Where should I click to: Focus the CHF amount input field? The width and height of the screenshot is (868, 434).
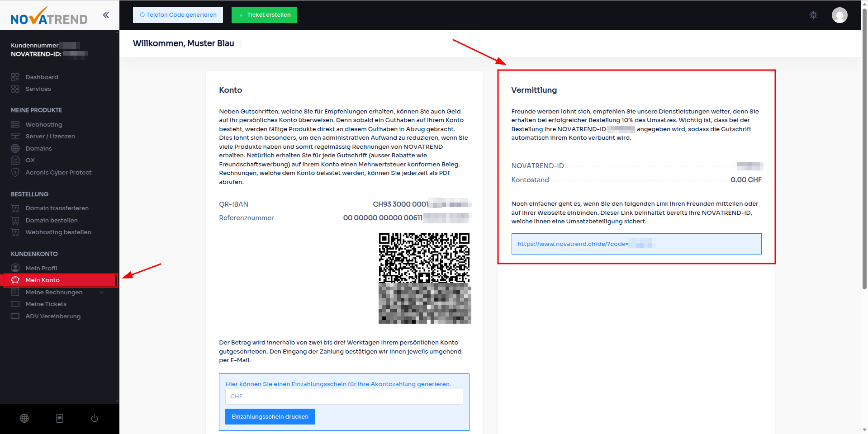pyautogui.click(x=344, y=396)
